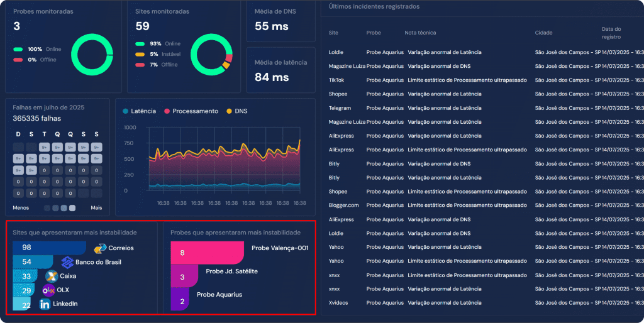
Task: Open the Loldle Variação anormal de Latência row
Action: 486,52
